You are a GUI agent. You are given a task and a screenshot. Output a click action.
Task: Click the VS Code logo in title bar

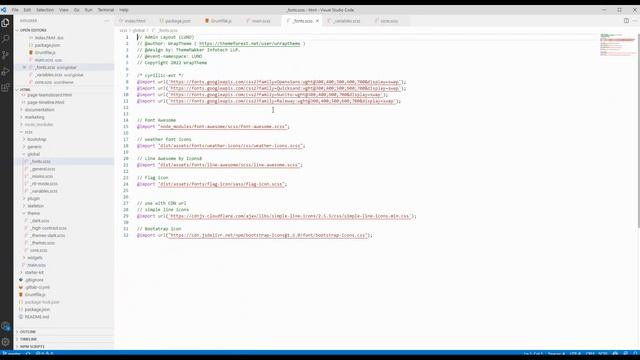tap(4, 10)
